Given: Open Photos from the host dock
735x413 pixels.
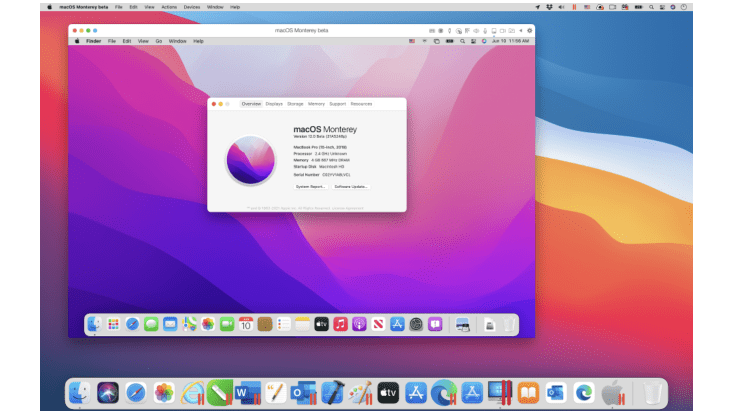Looking at the screenshot, I should pos(164,393).
